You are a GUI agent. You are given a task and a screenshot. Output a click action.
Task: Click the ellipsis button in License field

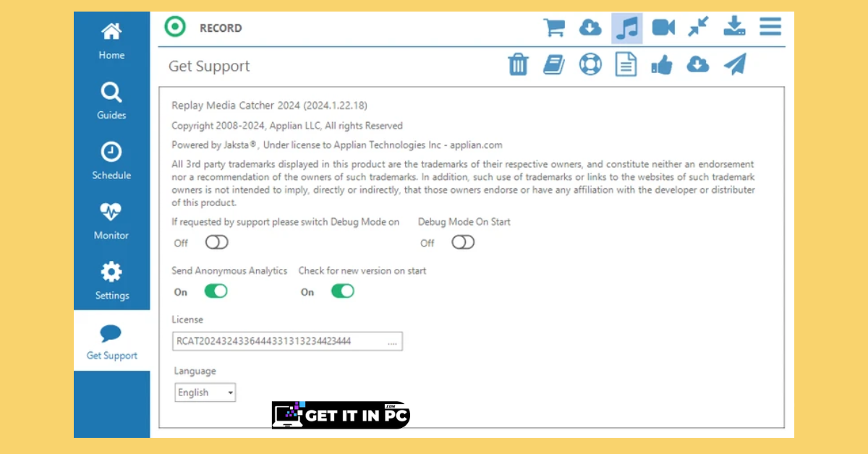pos(392,342)
